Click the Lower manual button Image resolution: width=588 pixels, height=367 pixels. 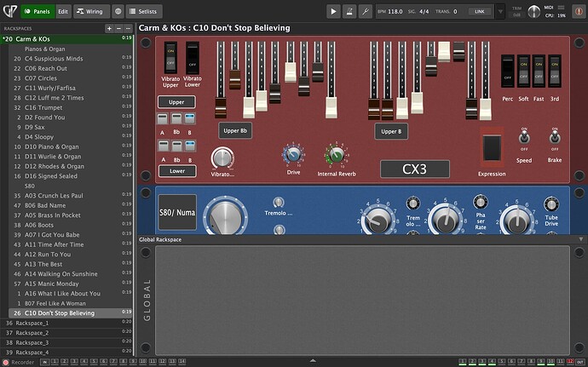point(177,171)
